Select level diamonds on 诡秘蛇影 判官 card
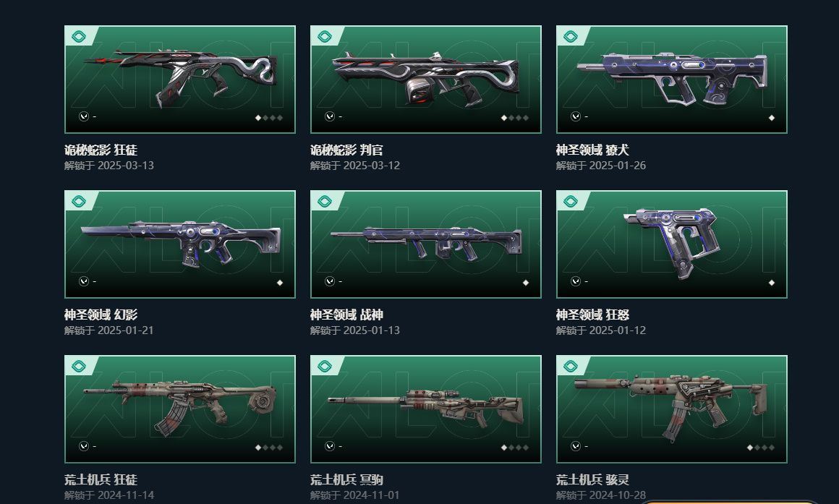The width and height of the screenshot is (839, 504). tap(515, 118)
